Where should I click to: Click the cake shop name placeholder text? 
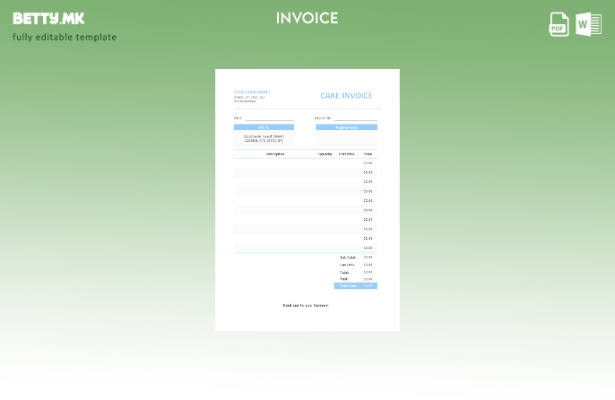tap(252, 92)
